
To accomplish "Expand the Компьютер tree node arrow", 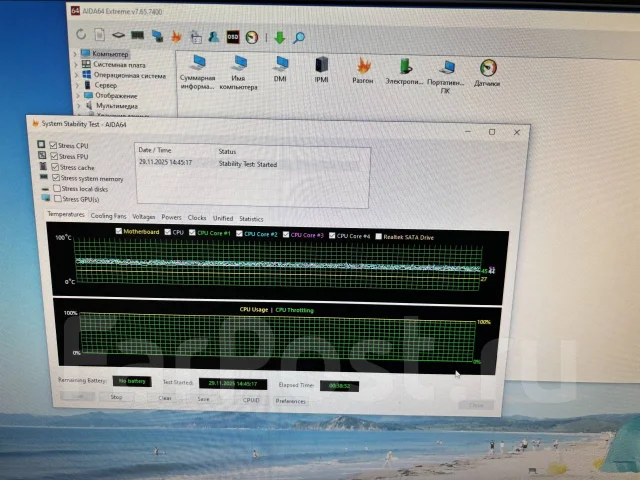I will pyautogui.click(x=75, y=53).
